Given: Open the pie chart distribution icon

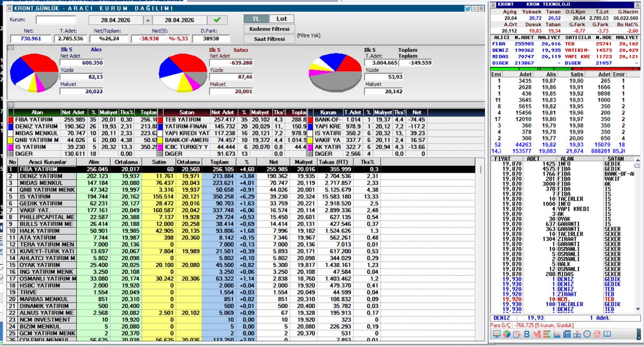Looking at the screenshot, I should click(507, 334).
